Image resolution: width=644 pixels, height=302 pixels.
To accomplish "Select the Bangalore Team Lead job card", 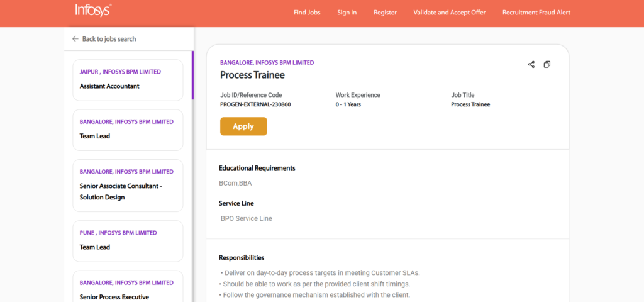I will point(128,130).
